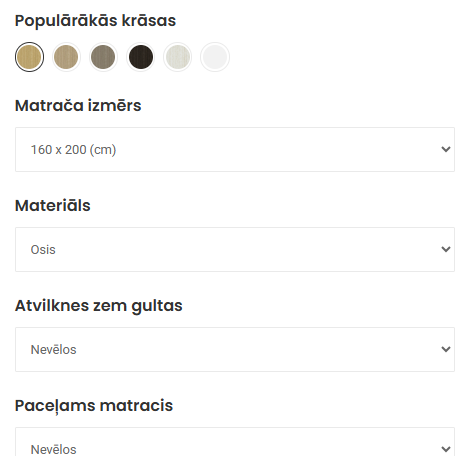Choose the pale whitewashed wood swatch
This screenshot has height=456, width=469.
[x=178, y=57]
